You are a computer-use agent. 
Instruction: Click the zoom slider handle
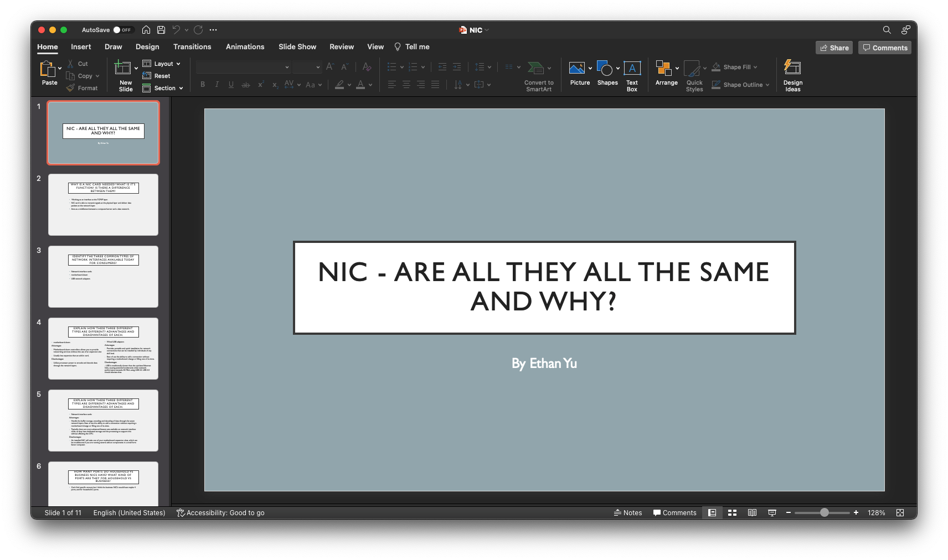point(825,513)
